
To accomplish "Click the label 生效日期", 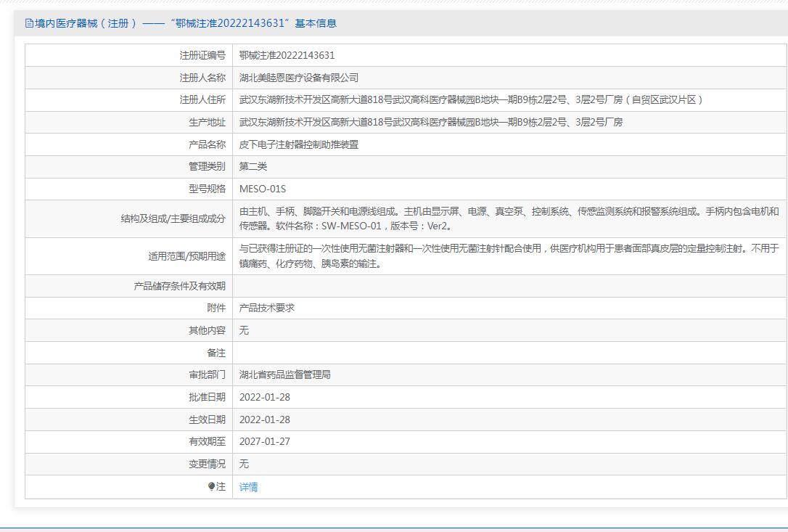I will (x=207, y=420).
